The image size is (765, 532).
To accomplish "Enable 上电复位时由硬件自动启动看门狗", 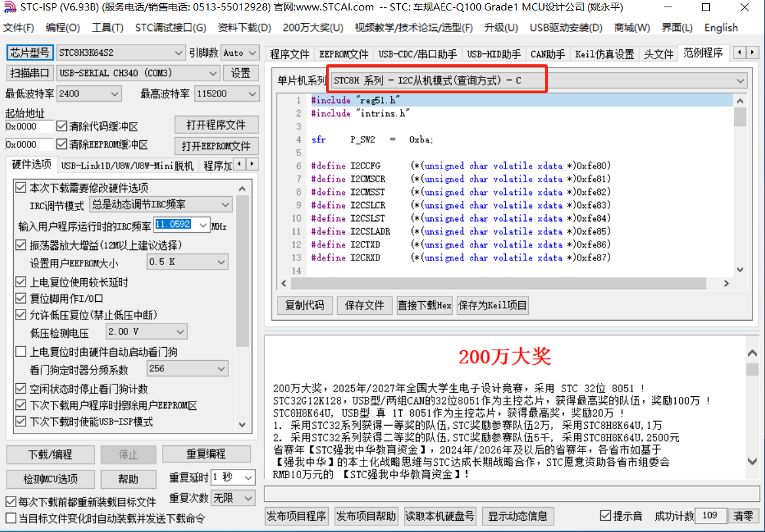I will click(x=20, y=352).
